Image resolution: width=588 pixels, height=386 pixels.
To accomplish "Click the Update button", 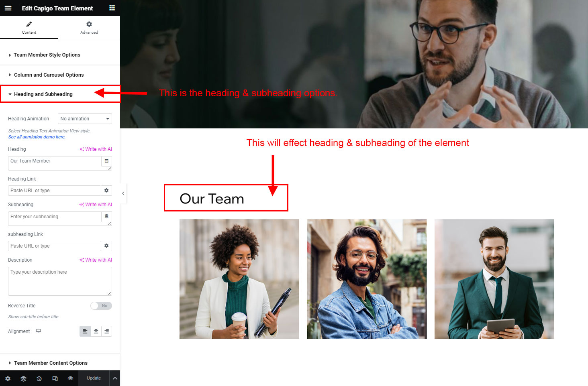I will click(x=94, y=378).
